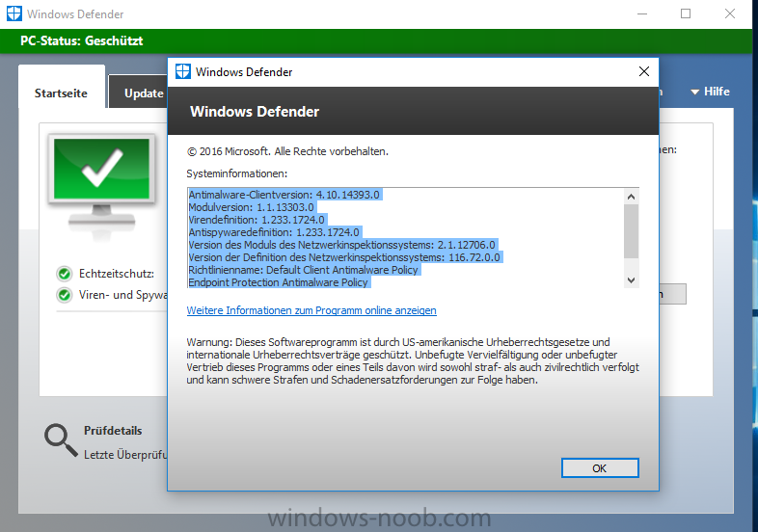Click the '© 2016 Microsoft' copyright text

click(x=287, y=151)
